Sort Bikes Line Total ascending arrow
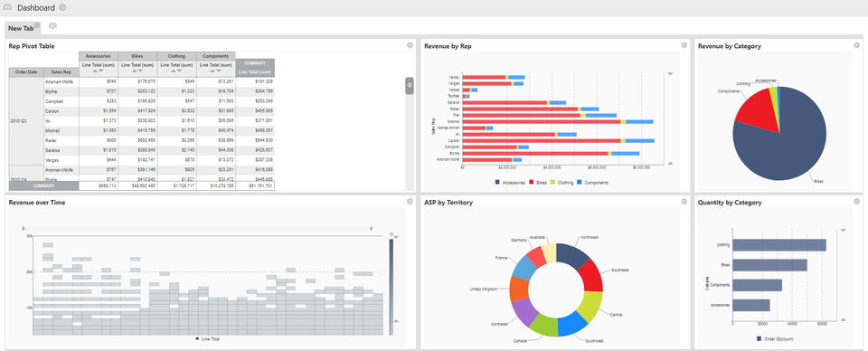 (135, 71)
